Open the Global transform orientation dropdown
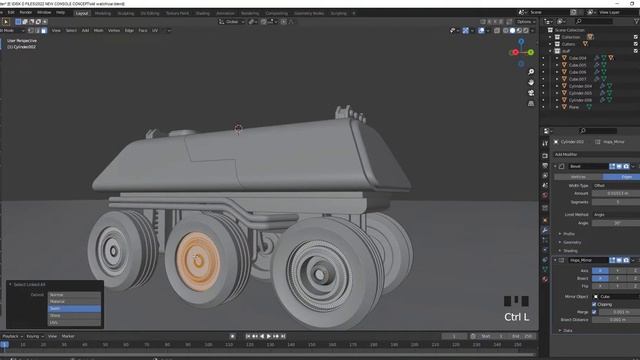The height and width of the screenshot is (360, 640). [x=231, y=22]
